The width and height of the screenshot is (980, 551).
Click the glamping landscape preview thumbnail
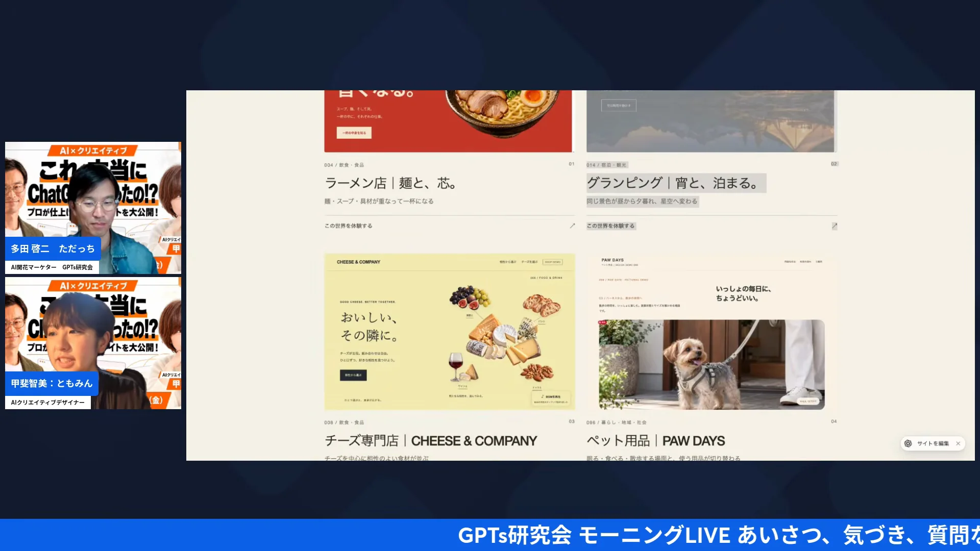coord(710,121)
